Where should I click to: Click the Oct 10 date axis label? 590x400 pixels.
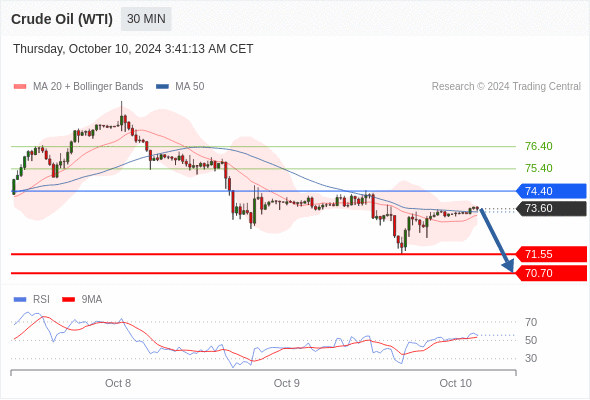[455, 383]
